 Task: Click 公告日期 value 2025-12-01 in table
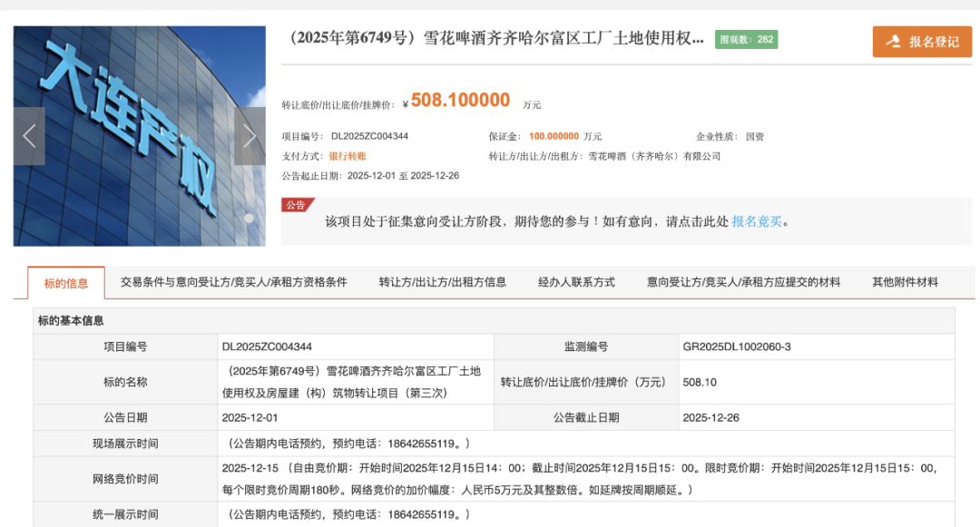(250, 418)
